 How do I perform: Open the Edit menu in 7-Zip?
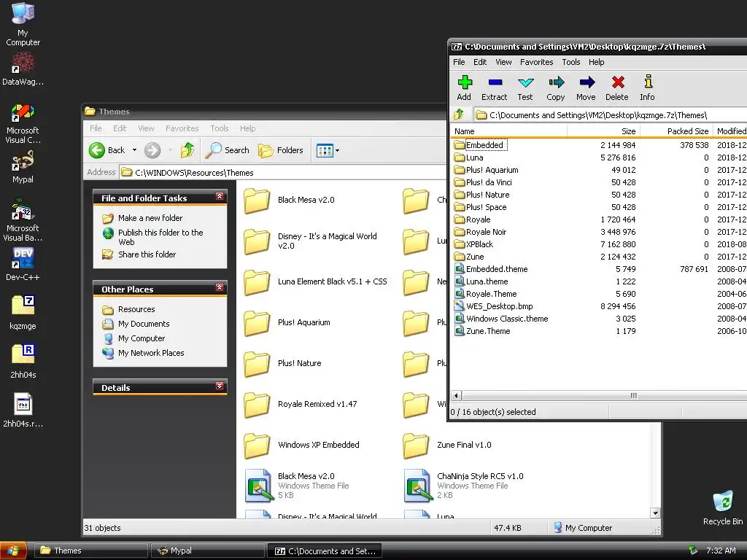pos(480,62)
